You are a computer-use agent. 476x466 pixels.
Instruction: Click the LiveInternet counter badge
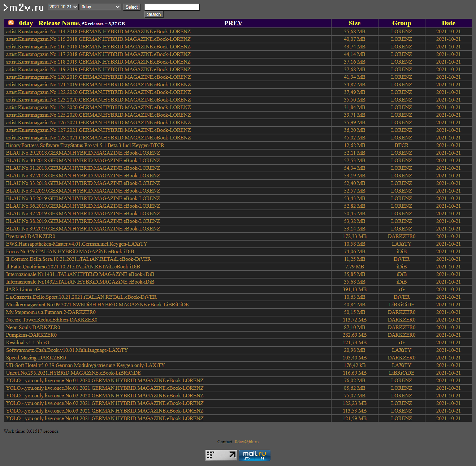pyautogui.click(x=221, y=455)
